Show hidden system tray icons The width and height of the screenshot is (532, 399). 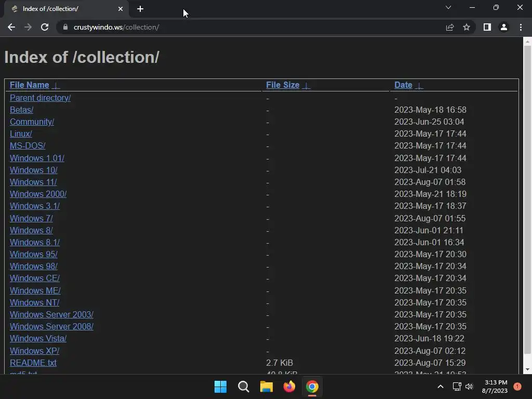click(x=441, y=387)
